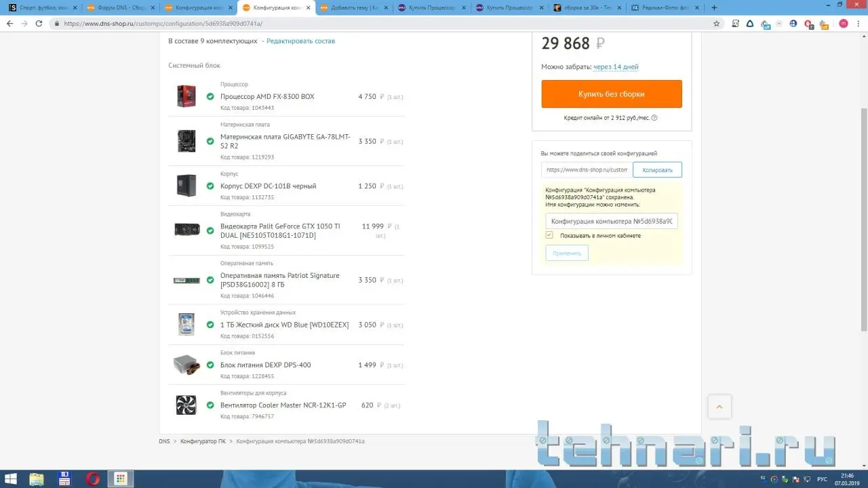Open File Explorer from the taskbar

tap(37, 479)
